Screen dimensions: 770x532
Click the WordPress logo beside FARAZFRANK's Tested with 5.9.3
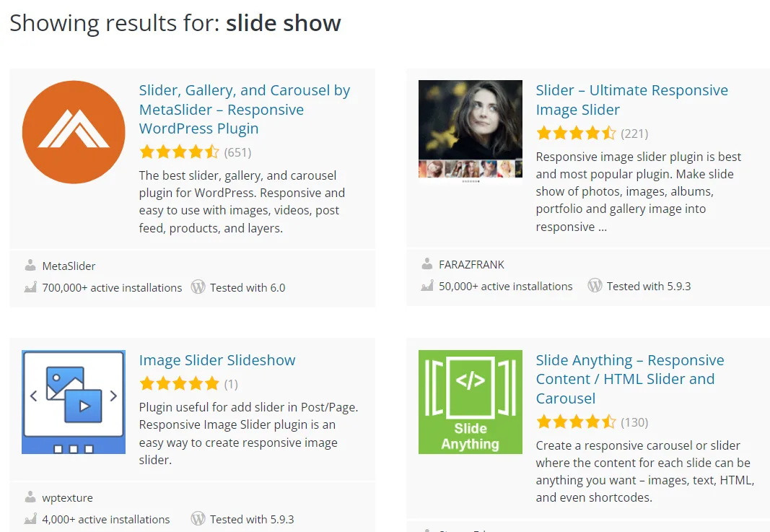pyautogui.click(x=595, y=286)
